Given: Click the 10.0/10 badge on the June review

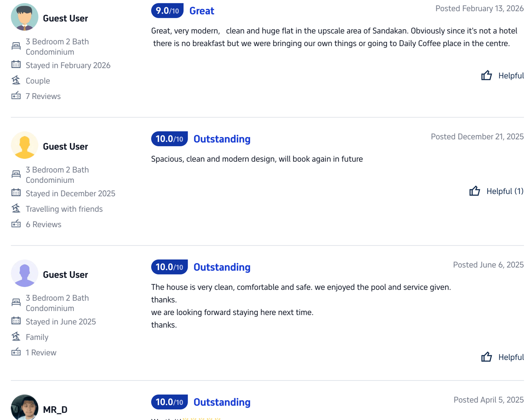Looking at the screenshot, I should (x=169, y=267).
